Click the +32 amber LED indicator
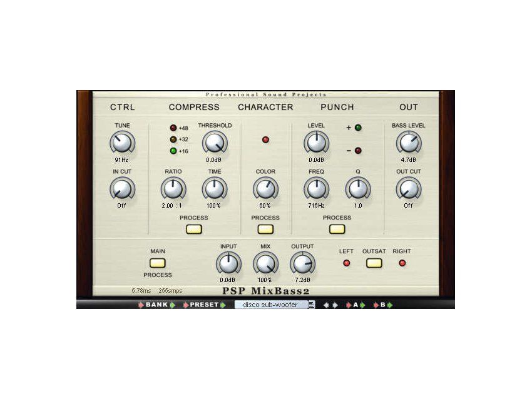Image resolution: width=532 pixels, height=399 pixels. click(x=173, y=139)
